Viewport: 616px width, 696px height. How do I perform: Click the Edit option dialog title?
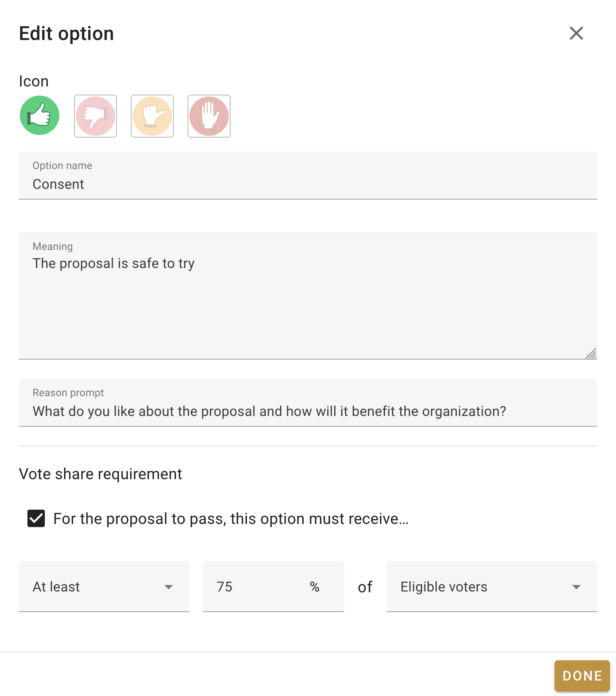click(66, 33)
